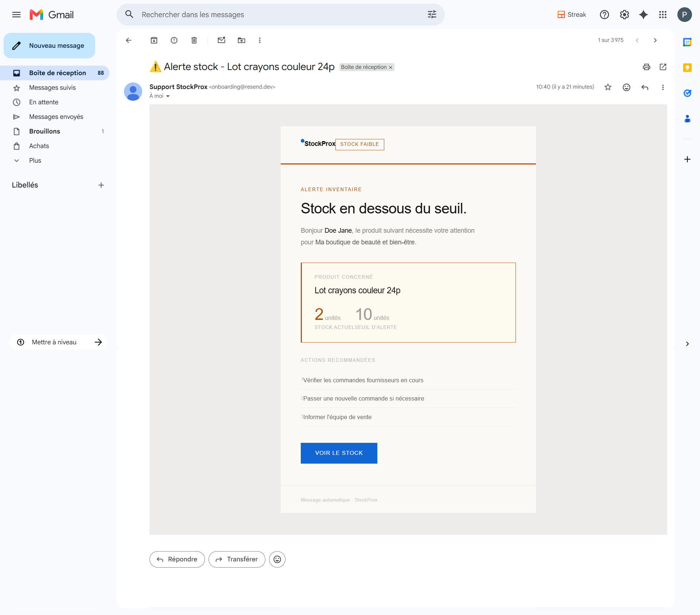Open more toolbar options three dots
700x615 pixels.
[260, 40]
